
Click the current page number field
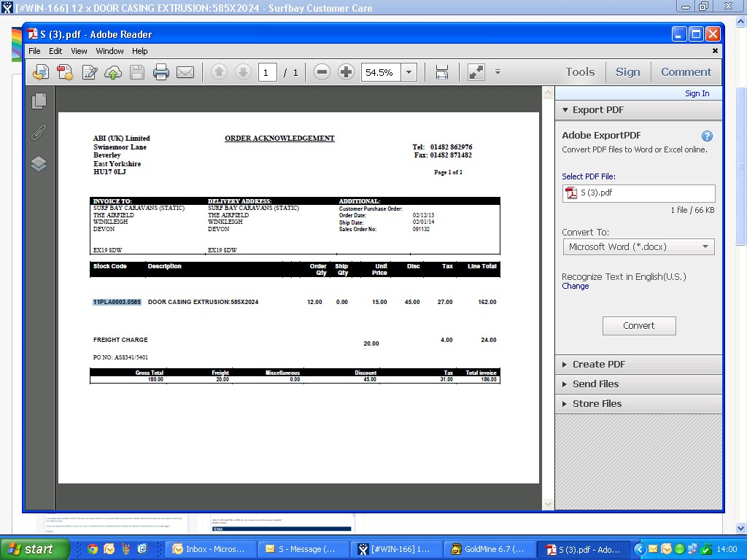(267, 72)
